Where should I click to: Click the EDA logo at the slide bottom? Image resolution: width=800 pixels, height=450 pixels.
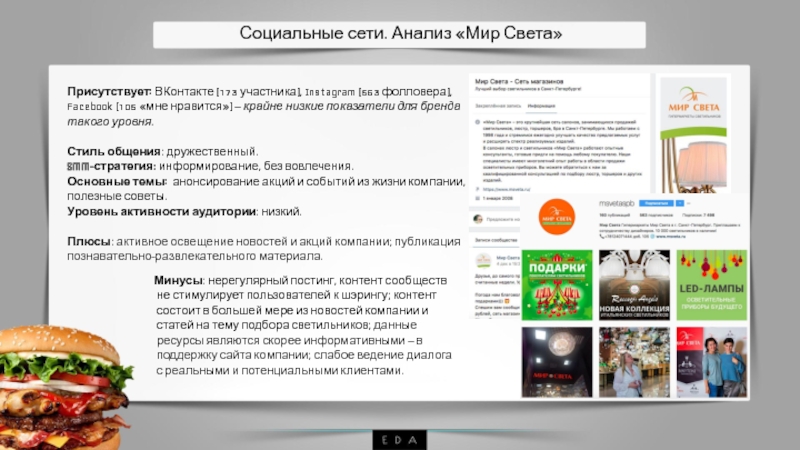(x=399, y=440)
